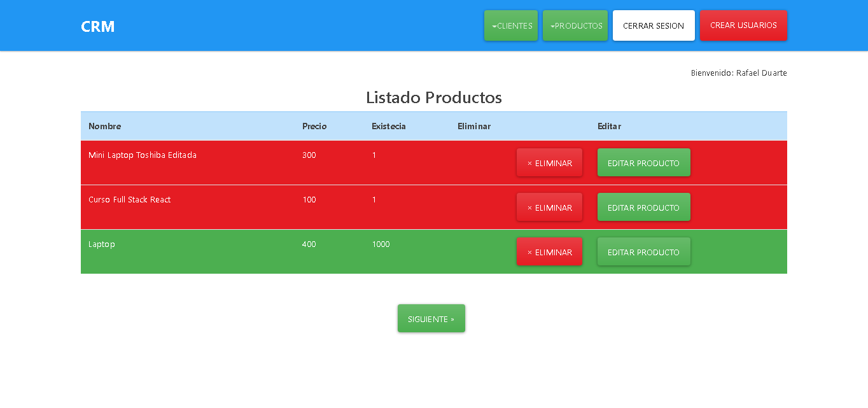The height and width of the screenshot is (408, 868).
Task: Click CERRAR SESION to log out
Action: [x=654, y=25]
